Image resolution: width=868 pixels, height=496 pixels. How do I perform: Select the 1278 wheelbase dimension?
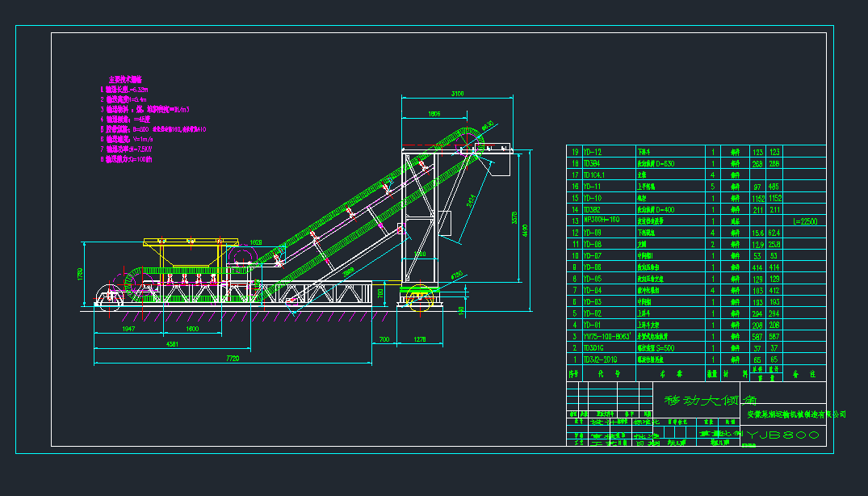421,341
